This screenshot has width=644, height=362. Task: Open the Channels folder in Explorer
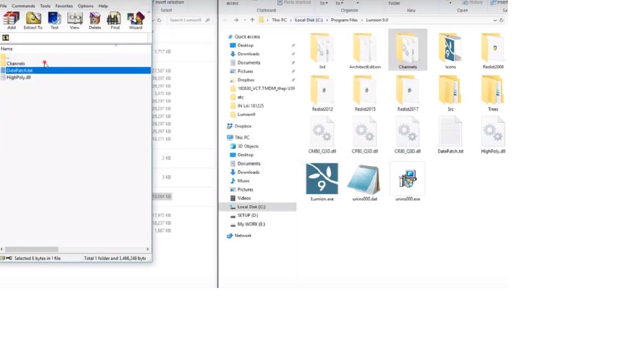point(407,49)
